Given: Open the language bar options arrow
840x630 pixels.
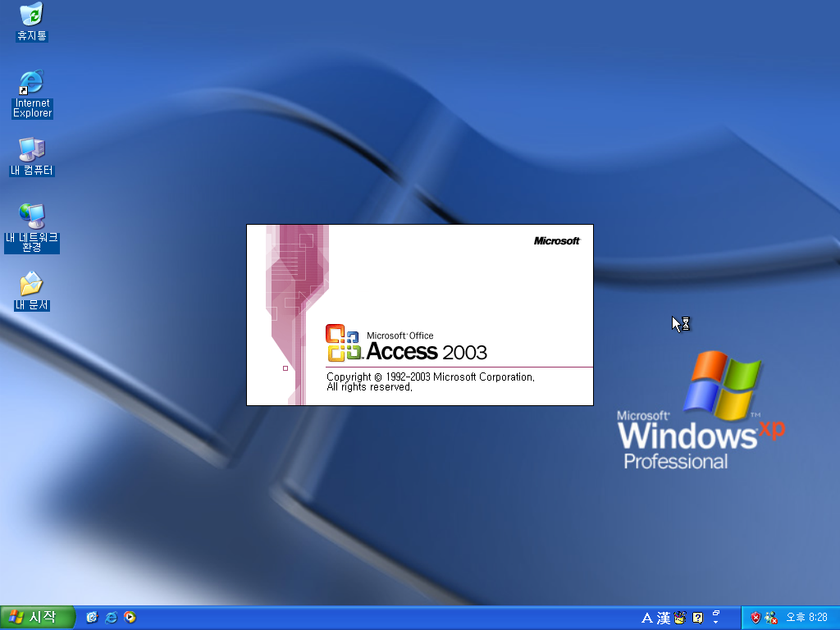Looking at the screenshot, I should click(715, 623).
